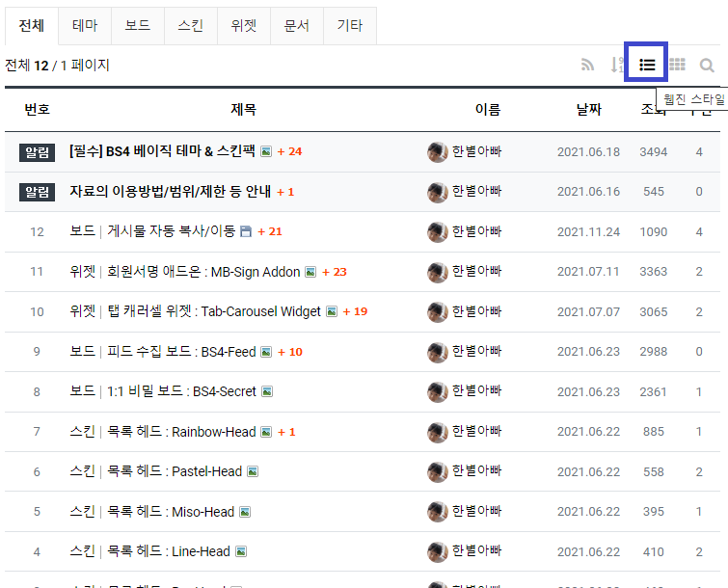Screen dimensions: 728x588
Task: Switch to webzine list style view
Action: 647,65
